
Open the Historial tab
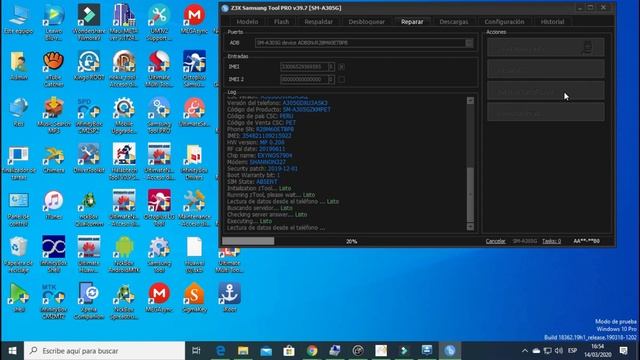tap(552, 22)
